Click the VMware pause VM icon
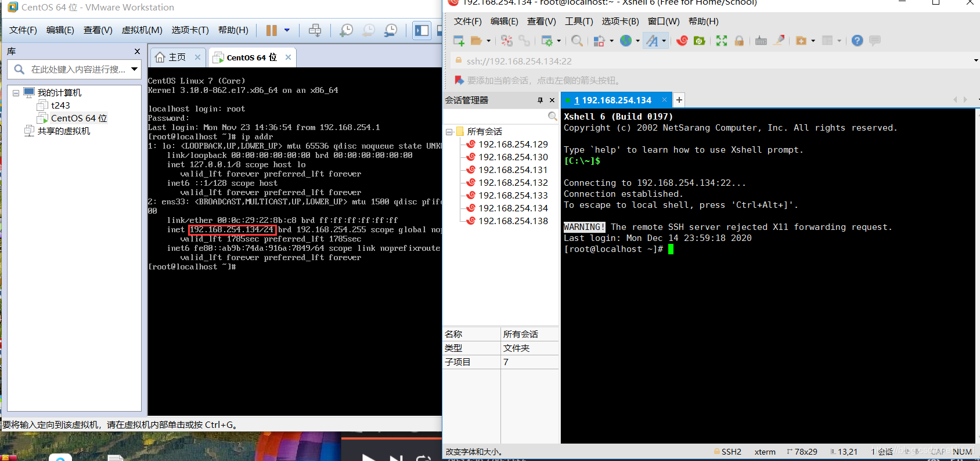The image size is (980, 461). coord(271,30)
